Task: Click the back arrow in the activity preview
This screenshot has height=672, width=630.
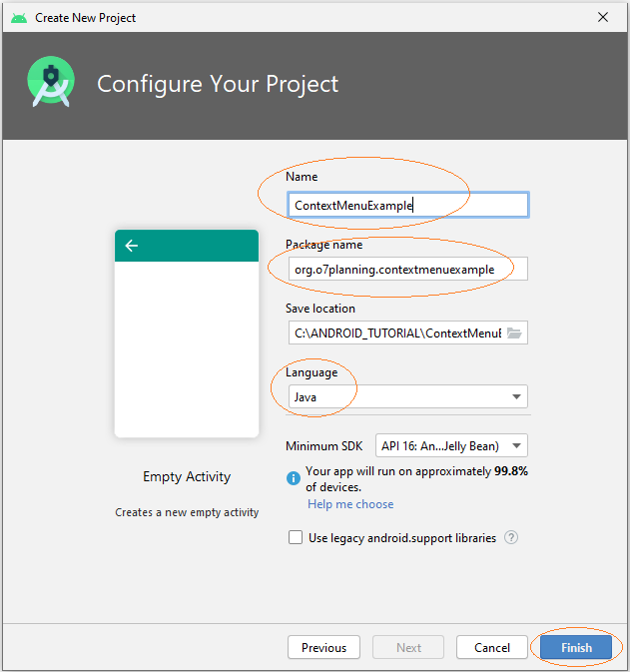Action: [131, 246]
